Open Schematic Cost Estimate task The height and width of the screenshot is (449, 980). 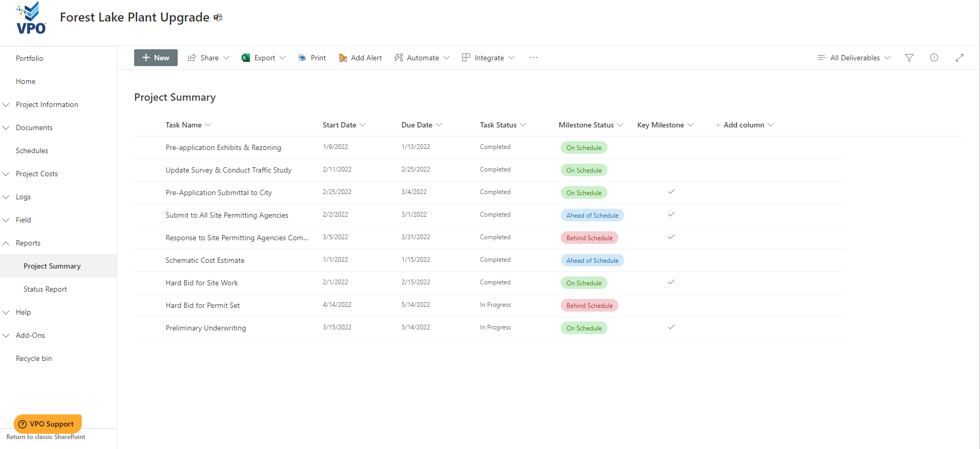coord(205,260)
